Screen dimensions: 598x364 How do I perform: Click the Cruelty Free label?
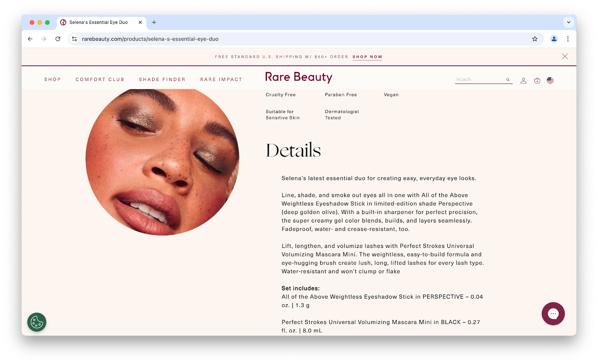click(281, 95)
